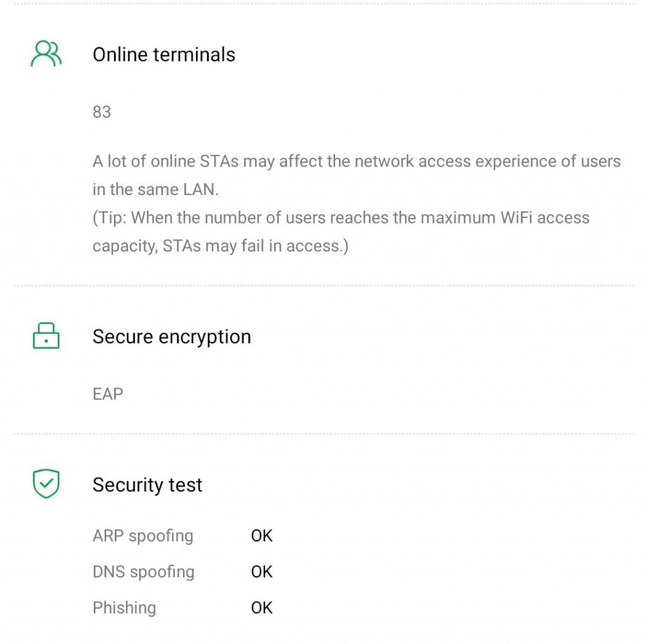Select the Security test heading

tap(147, 484)
